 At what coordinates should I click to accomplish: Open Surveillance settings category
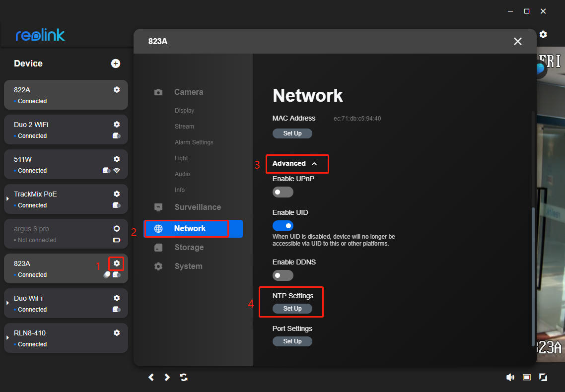tap(188, 207)
